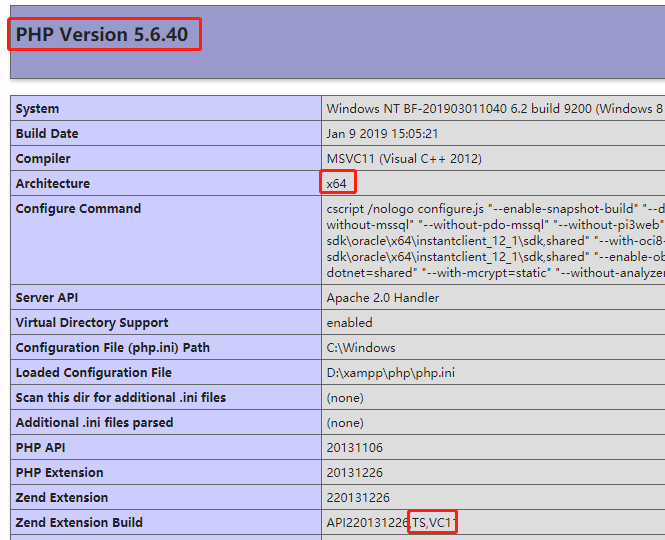Screen dimensions: 665x540
Task: Select the Build Date label
Action: coord(47,134)
